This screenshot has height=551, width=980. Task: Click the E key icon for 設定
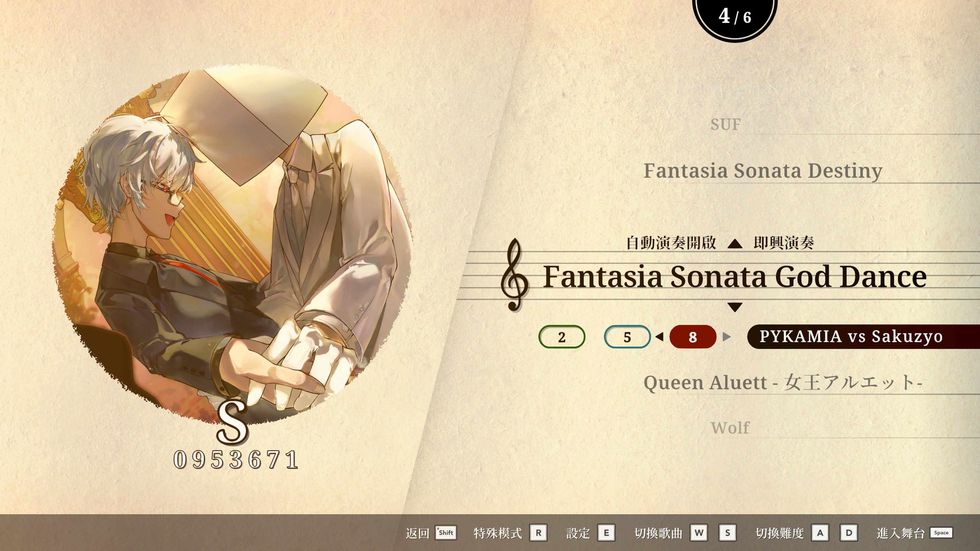click(606, 533)
